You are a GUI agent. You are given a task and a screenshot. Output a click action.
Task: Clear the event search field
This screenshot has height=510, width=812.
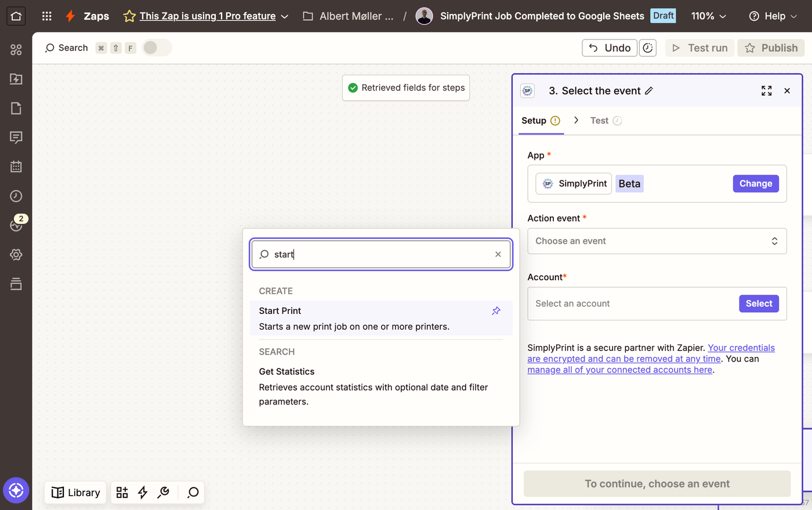point(498,254)
